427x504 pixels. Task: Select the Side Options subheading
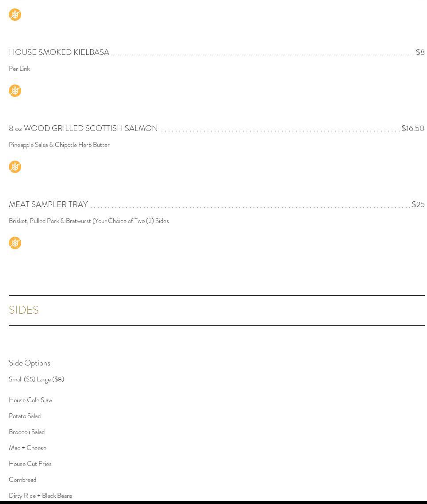(30, 363)
